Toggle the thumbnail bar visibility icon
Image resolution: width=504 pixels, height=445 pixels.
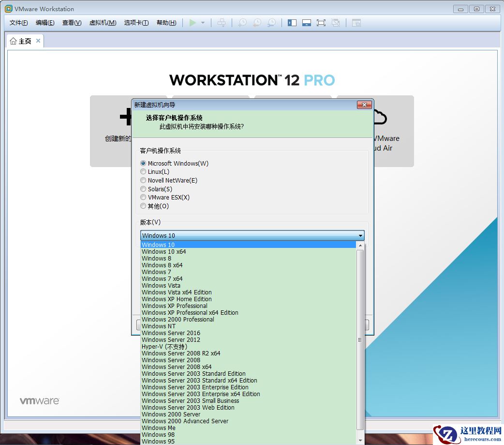307,22
